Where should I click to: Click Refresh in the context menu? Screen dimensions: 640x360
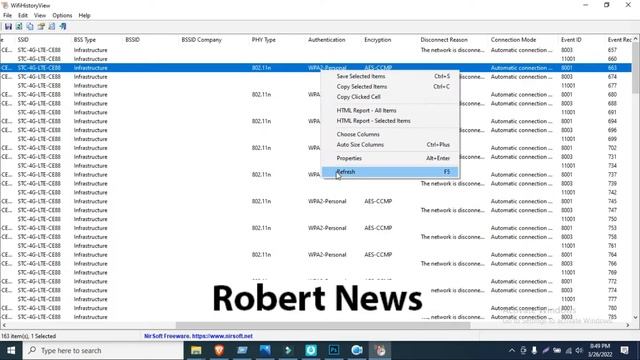click(x=390, y=172)
